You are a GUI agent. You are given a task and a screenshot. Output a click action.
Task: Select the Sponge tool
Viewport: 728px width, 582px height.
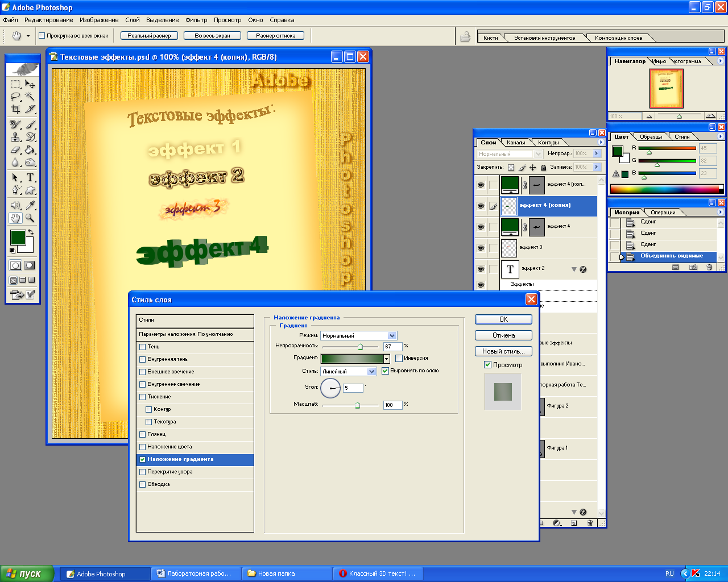30,163
